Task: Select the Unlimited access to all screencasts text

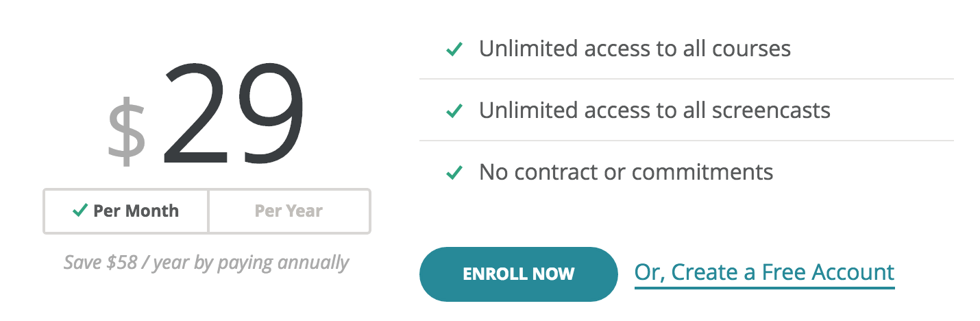Action: (654, 110)
